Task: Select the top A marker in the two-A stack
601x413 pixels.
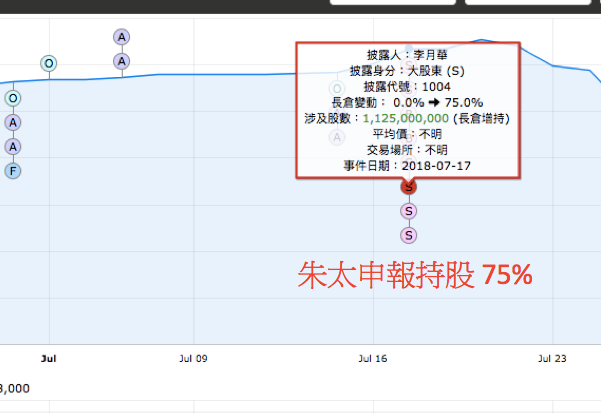Action: tap(121, 37)
